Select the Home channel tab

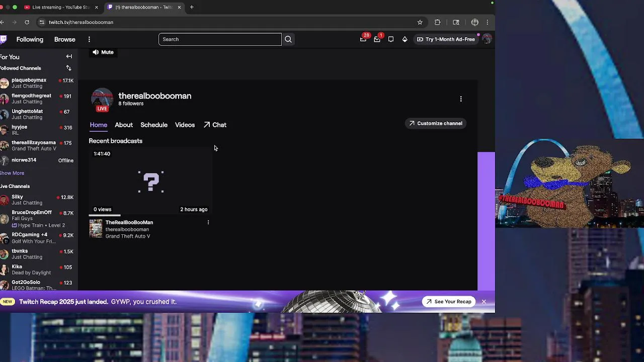point(99,125)
